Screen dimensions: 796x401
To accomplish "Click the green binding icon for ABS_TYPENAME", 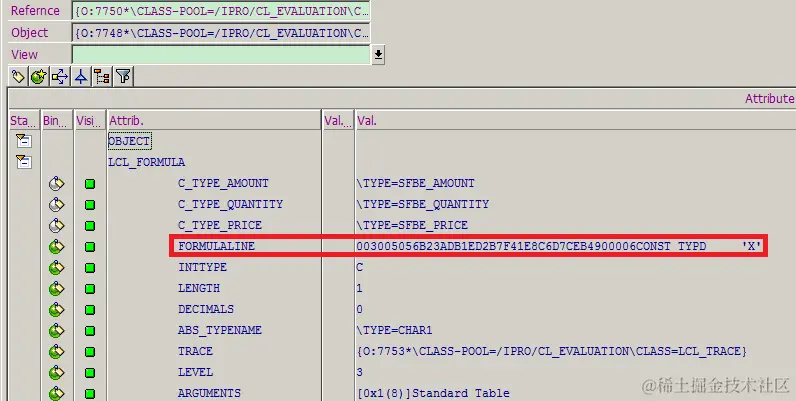I will 56,331.
